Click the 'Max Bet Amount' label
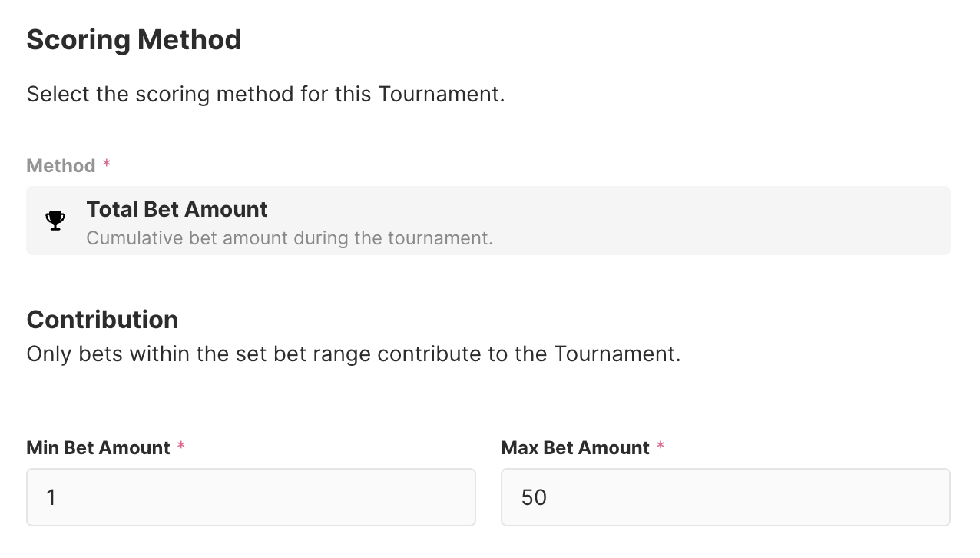The image size is (980, 558). pyautogui.click(x=575, y=448)
